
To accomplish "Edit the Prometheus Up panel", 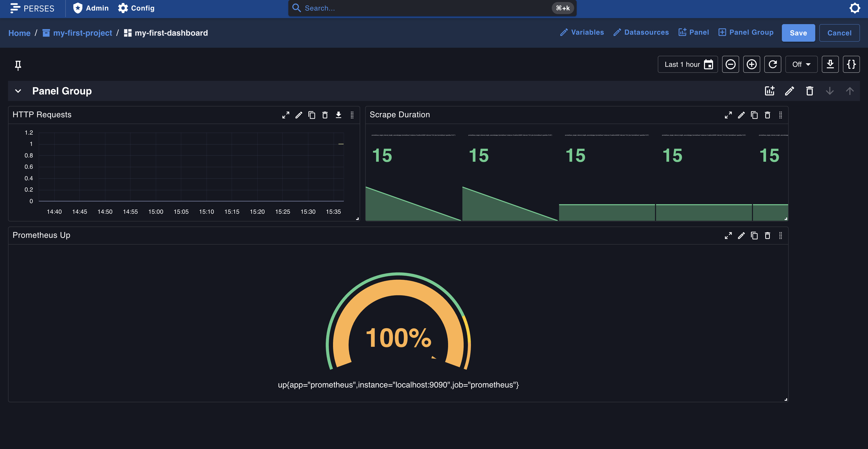I will (x=741, y=236).
